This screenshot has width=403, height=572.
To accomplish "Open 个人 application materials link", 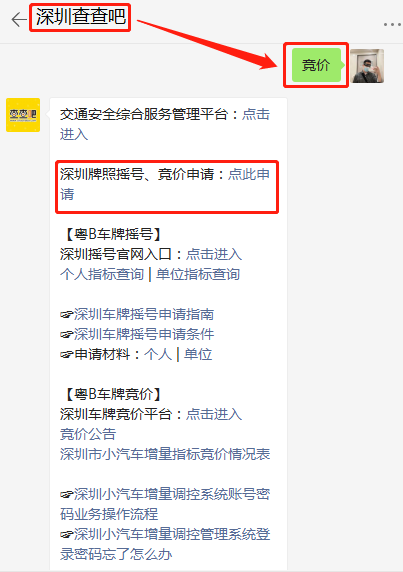I will coord(158,354).
